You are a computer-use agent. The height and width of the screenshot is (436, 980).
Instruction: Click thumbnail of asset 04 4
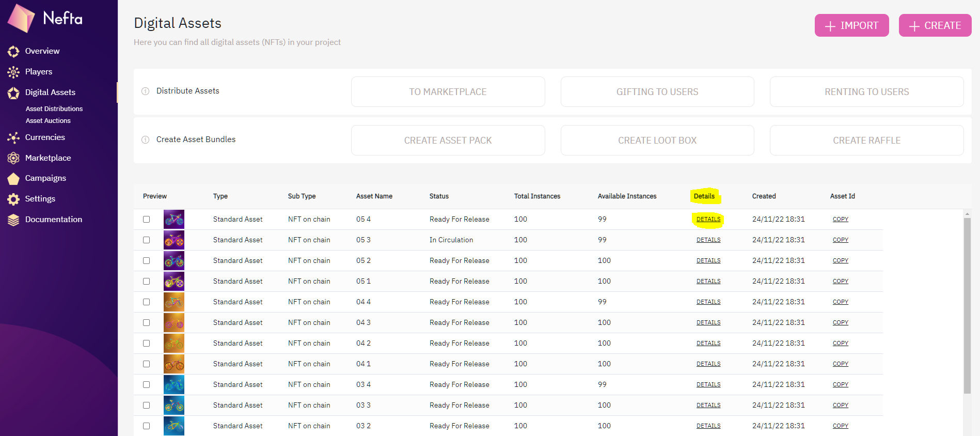[174, 302]
